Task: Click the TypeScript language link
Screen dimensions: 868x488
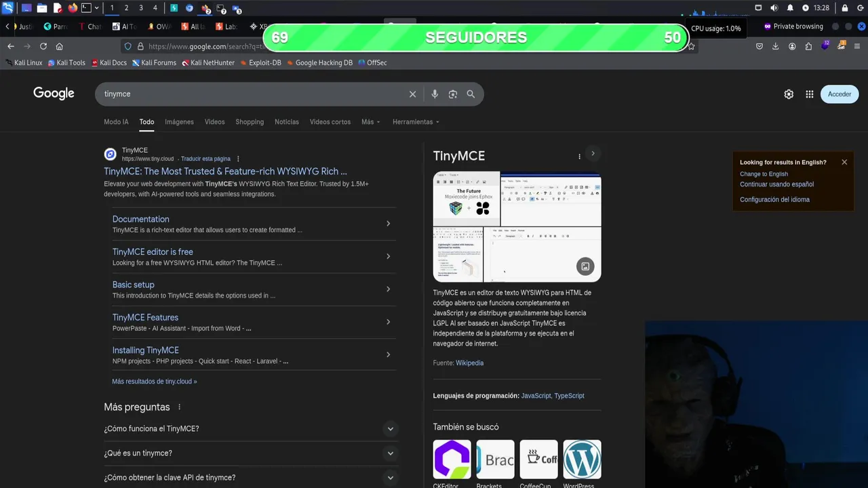Action: tap(569, 396)
